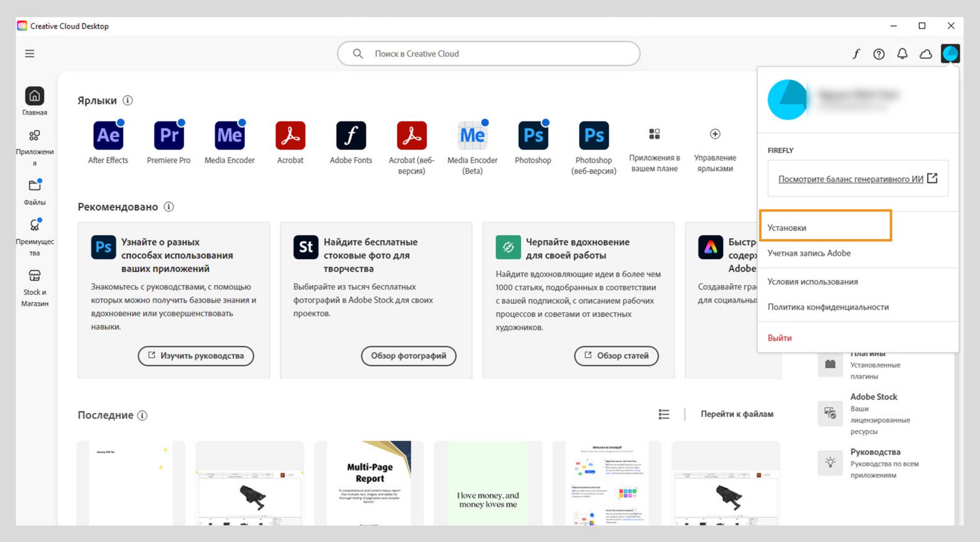Go to Главная in the sidebar
This screenshot has width=980, height=542.
tap(35, 101)
